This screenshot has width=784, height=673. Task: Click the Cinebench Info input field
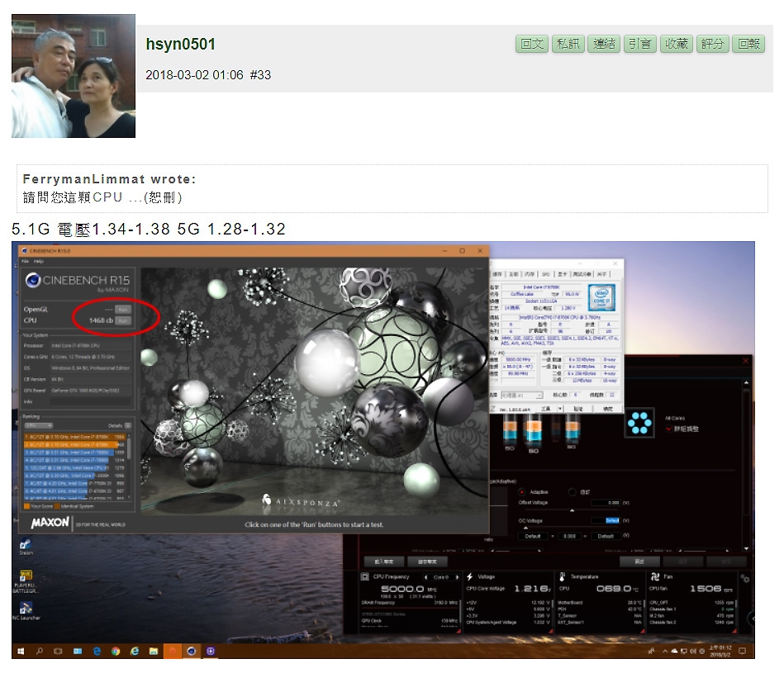click(91, 401)
